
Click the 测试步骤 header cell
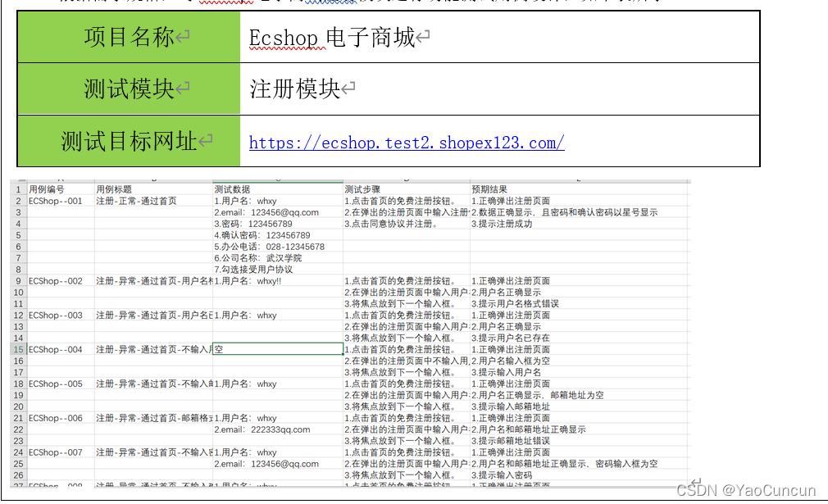pos(407,189)
